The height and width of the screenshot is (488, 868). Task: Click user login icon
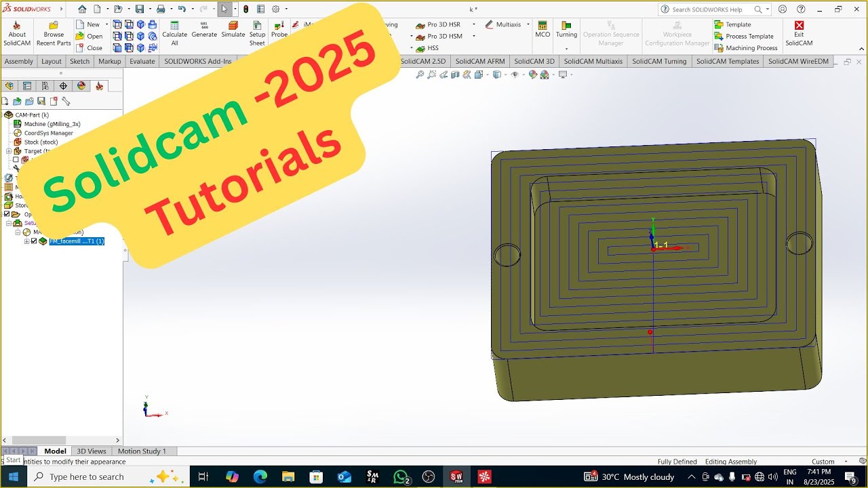coord(783,9)
